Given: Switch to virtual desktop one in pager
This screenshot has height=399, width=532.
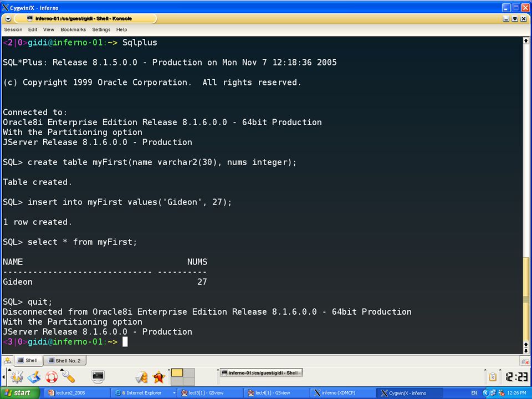Looking at the screenshot, I should click(x=177, y=372).
